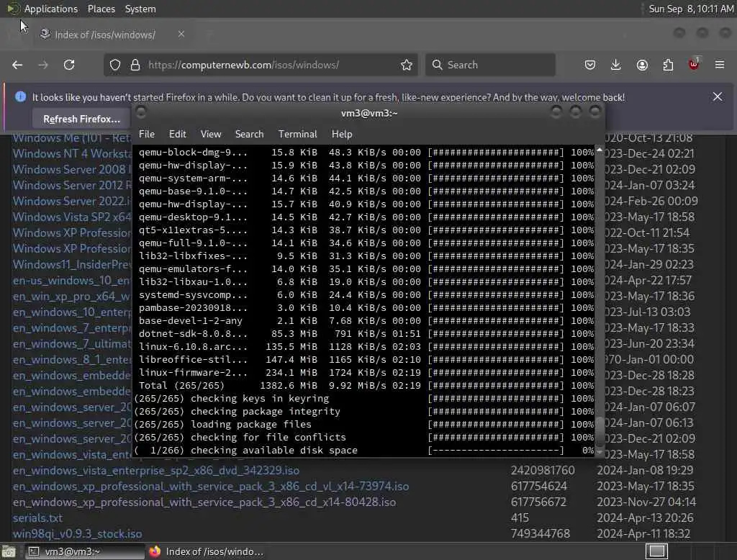Click file size 2420981760
Screen dimensions: 737x560
click(543, 470)
